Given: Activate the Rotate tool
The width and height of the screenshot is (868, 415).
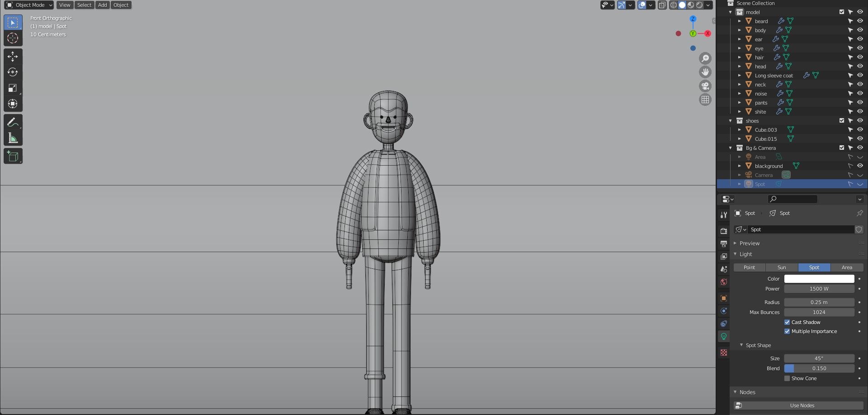Looking at the screenshot, I should click(13, 72).
